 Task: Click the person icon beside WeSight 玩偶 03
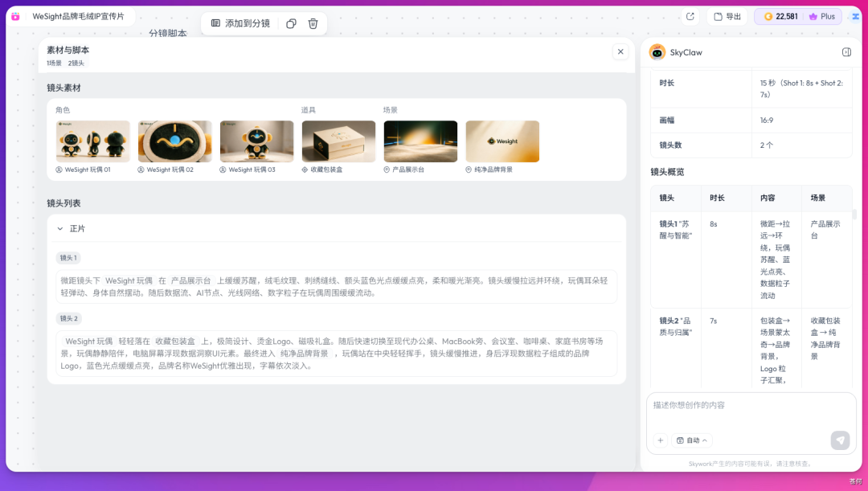click(223, 170)
